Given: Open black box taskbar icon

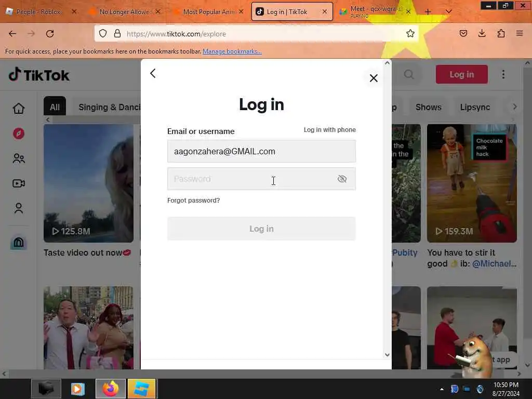Looking at the screenshot, I should pos(46,389).
